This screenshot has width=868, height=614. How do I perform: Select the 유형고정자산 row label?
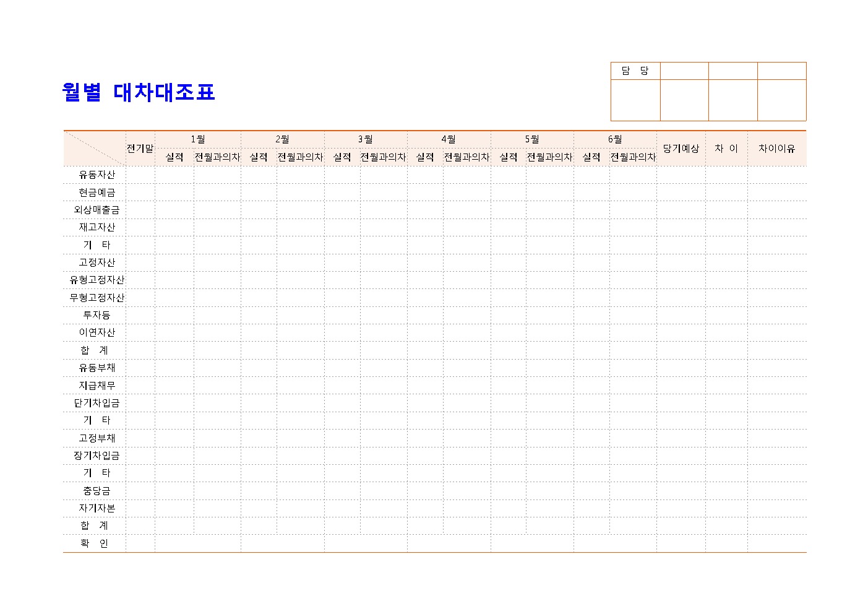click(97, 280)
